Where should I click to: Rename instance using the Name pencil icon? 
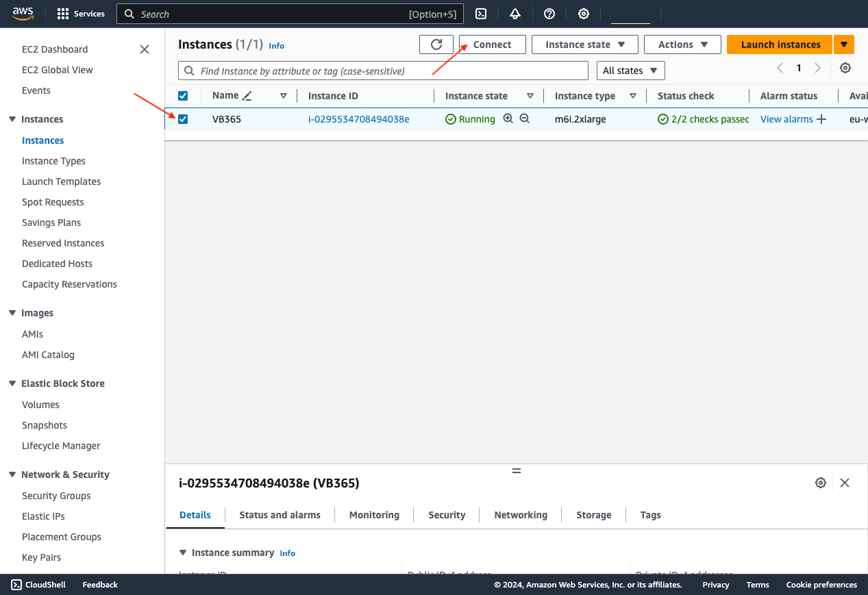[248, 95]
